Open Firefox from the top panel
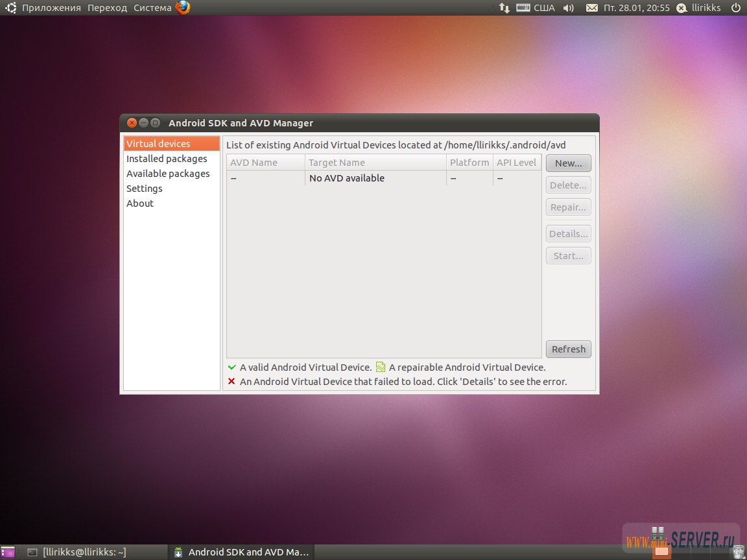Screen dimensions: 747x560 pos(182,8)
